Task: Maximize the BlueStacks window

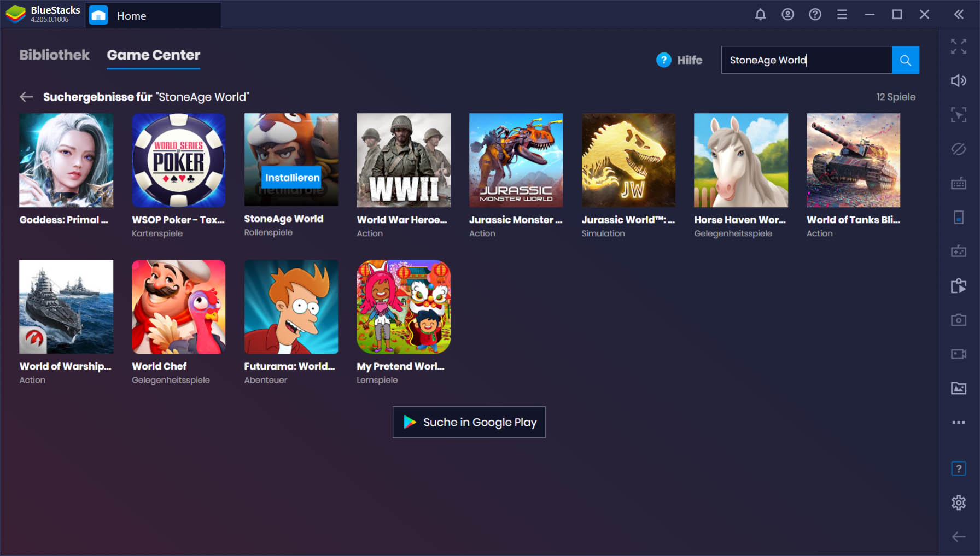Action: pos(897,15)
